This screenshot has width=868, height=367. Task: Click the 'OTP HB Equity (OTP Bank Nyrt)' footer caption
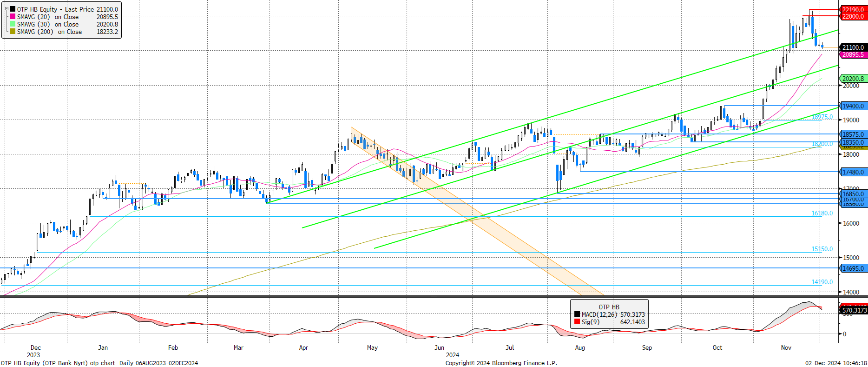(x=44, y=363)
